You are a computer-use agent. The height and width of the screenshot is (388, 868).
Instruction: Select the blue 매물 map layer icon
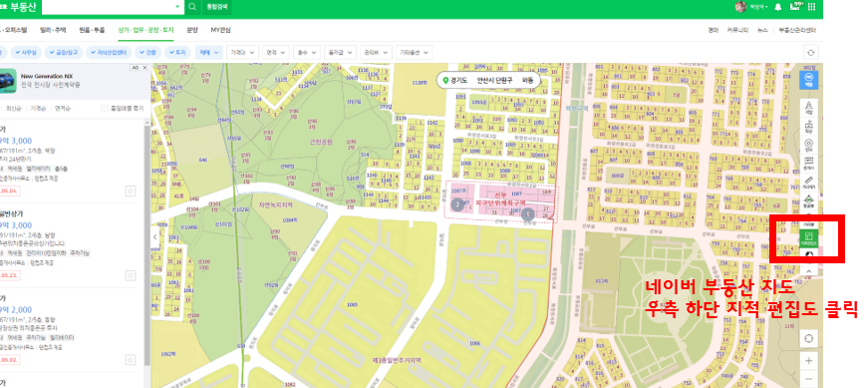(x=809, y=80)
